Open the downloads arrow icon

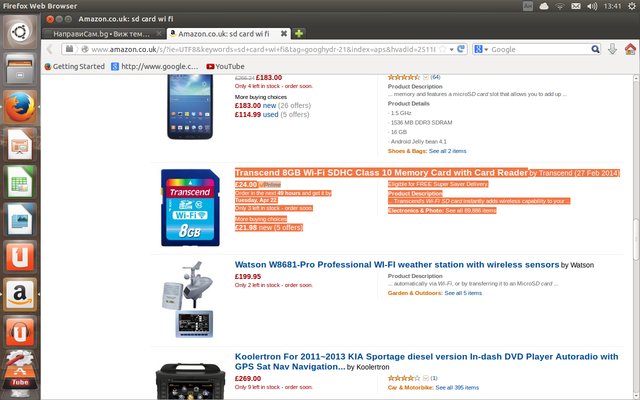(612, 49)
